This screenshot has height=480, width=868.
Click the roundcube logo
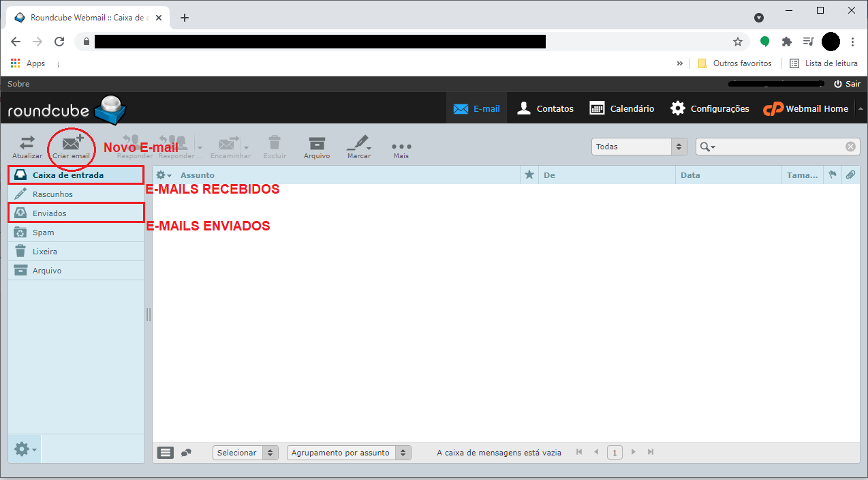[x=67, y=109]
